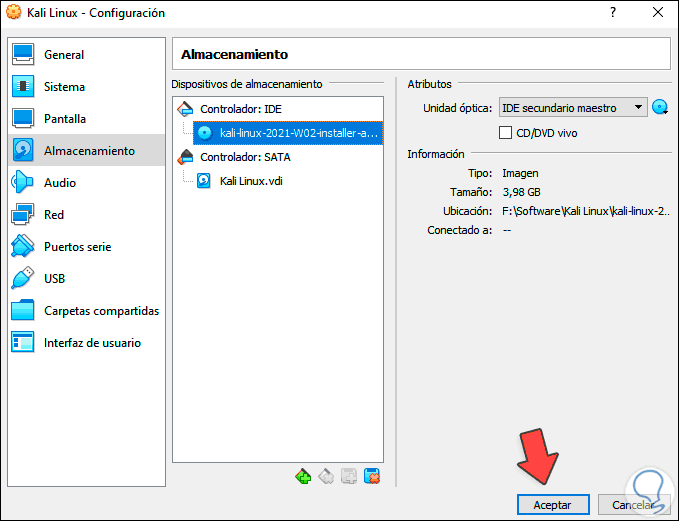Remove the selected storage controller

[x=326, y=476]
